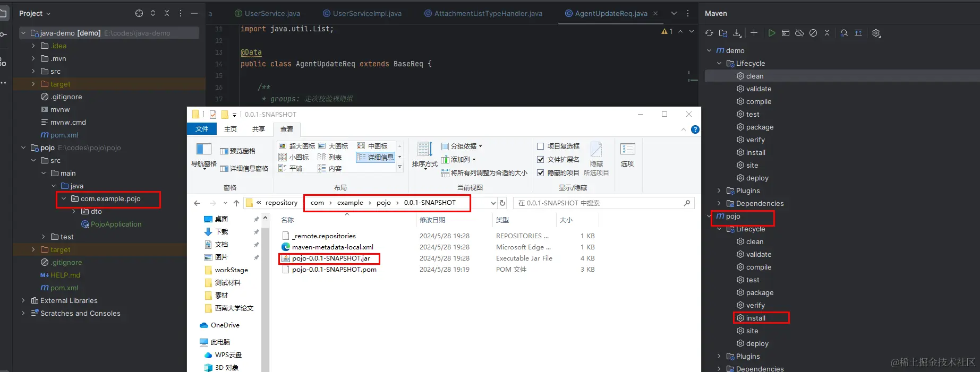Open add columns (添加列) dropdown
Viewport: 980px width, 372px height.
pos(458,159)
